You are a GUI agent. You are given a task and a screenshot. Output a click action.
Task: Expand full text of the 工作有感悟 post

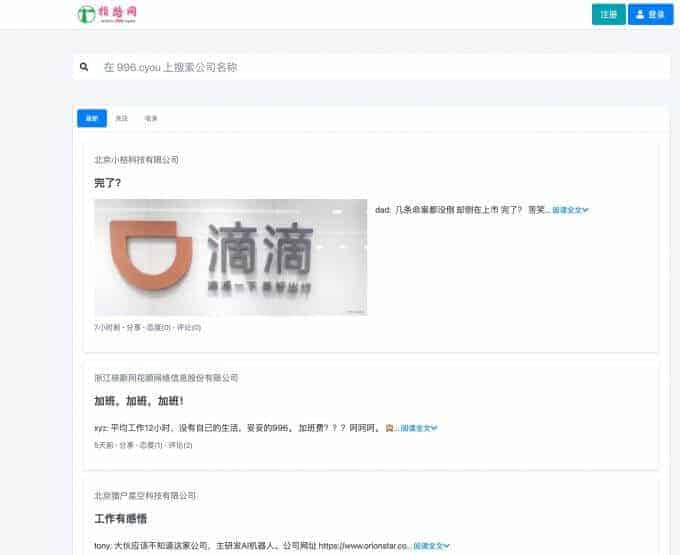pyautogui.click(x=431, y=547)
